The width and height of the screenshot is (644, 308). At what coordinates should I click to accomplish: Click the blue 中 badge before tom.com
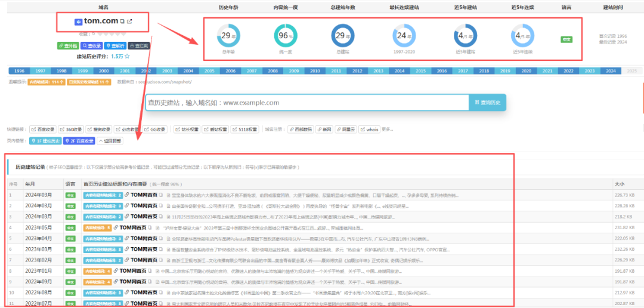tap(78, 22)
